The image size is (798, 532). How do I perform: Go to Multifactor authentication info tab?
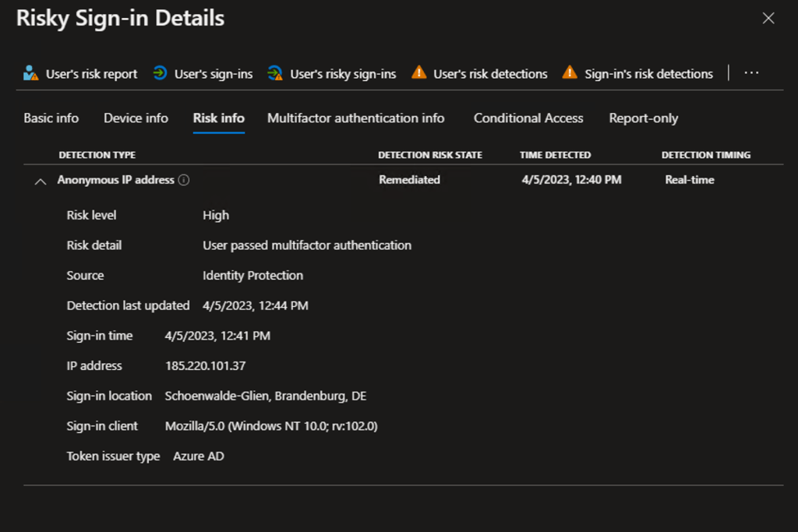356,118
